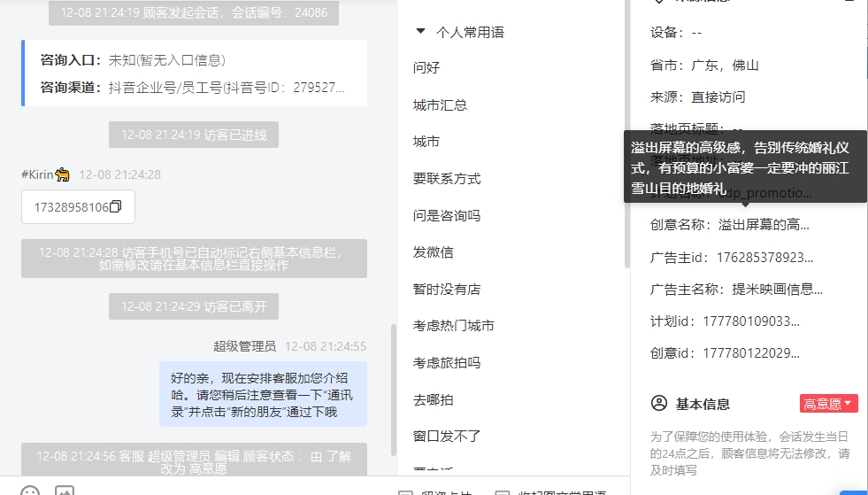The height and width of the screenshot is (495, 868).
Task: Open the emoji picker smiley icon
Action: click(30, 491)
